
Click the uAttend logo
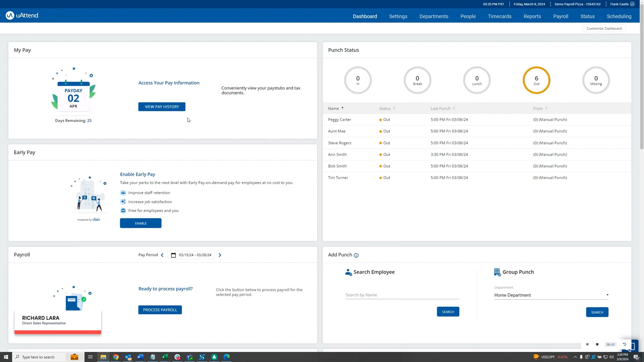[22, 15]
